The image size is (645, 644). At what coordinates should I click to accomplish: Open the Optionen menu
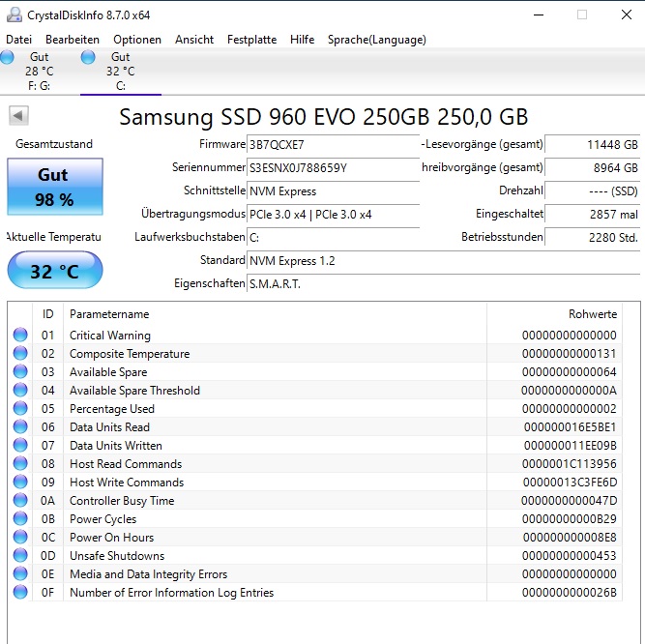(137, 40)
